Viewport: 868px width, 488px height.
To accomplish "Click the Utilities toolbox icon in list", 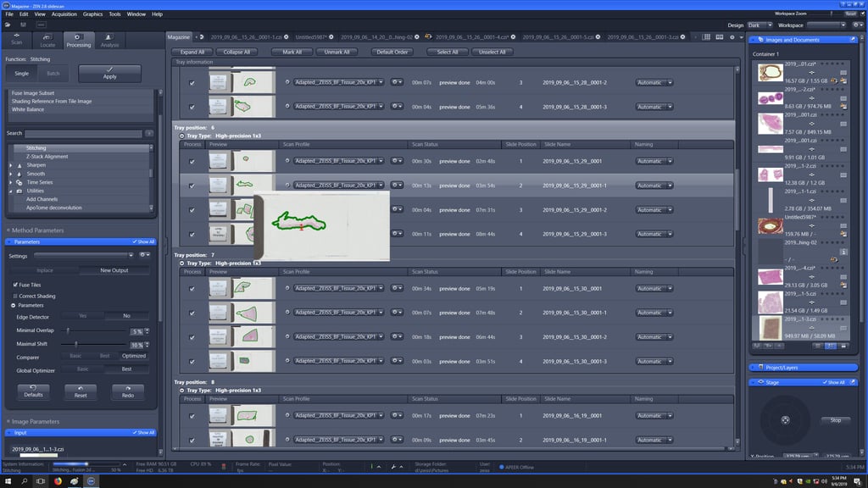I will (x=19, y=191).
